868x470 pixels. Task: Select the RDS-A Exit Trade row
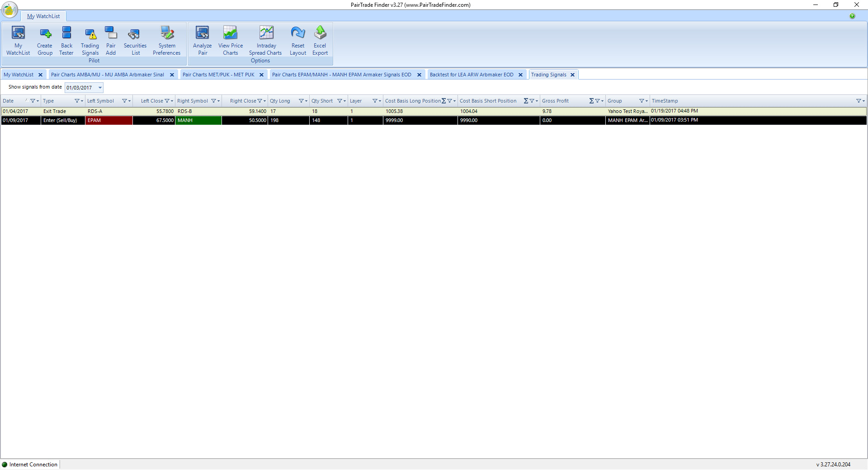(54, 111)
